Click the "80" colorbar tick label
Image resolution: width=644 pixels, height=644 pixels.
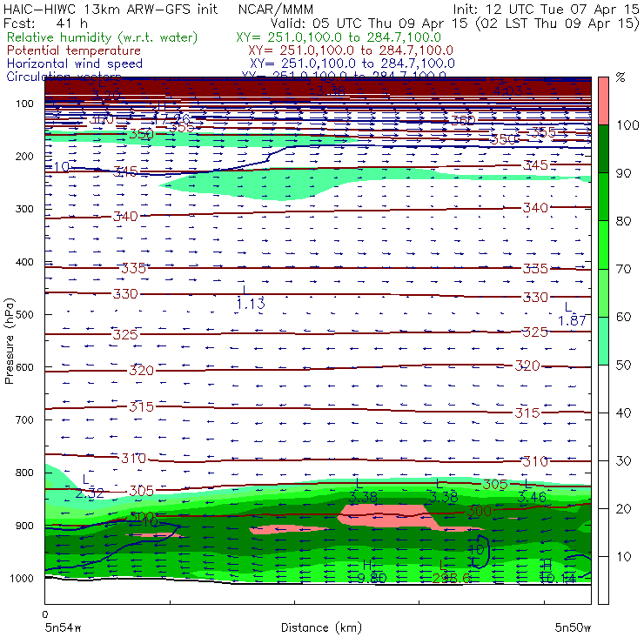click(x=623, y=221)
